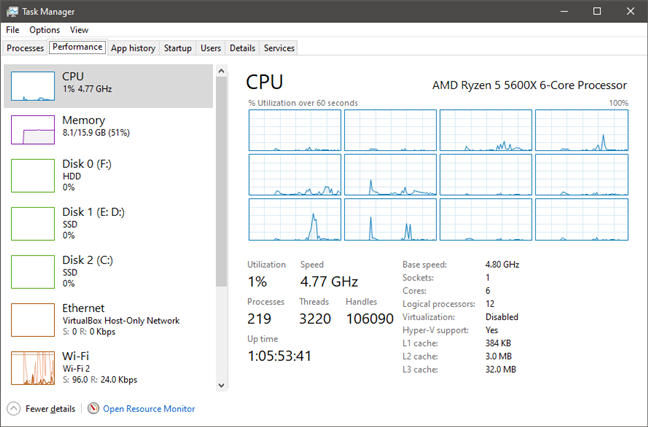Click the L2 cache 3.0 MB value

tap(498, 356)
